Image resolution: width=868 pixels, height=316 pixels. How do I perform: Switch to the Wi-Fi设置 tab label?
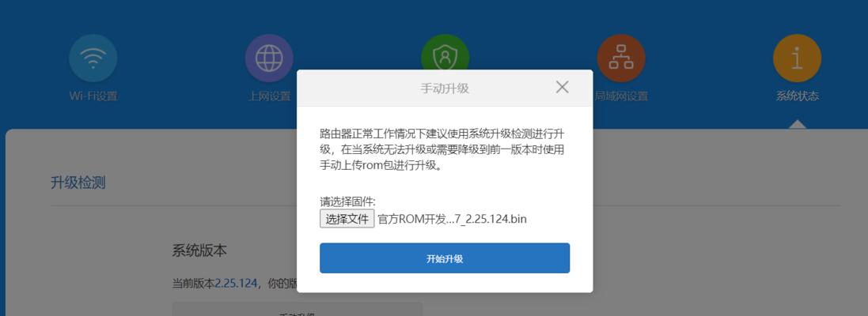tap(93, 96)
